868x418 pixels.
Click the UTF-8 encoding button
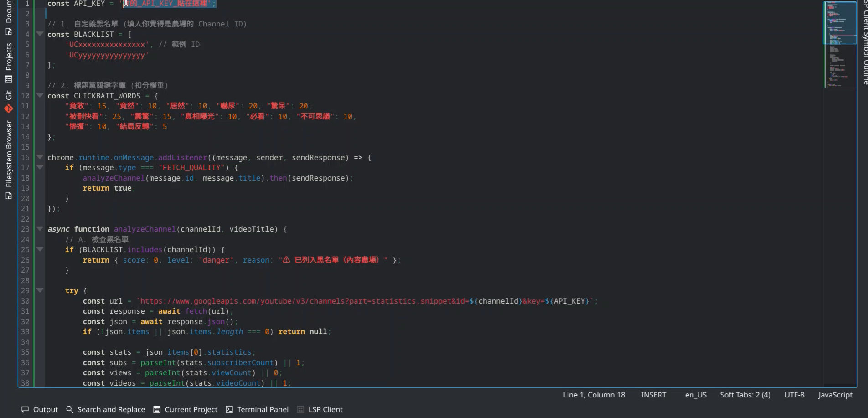(x=794, y=395)
